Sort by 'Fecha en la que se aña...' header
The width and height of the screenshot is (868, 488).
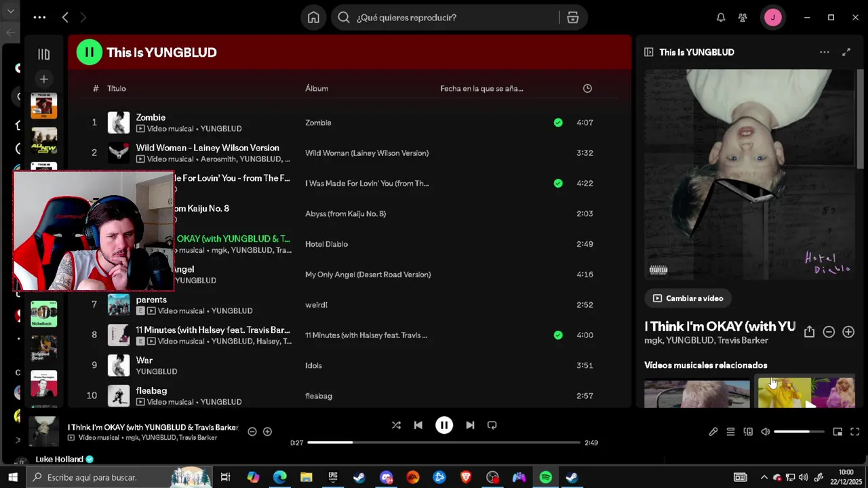pos(481,88)
